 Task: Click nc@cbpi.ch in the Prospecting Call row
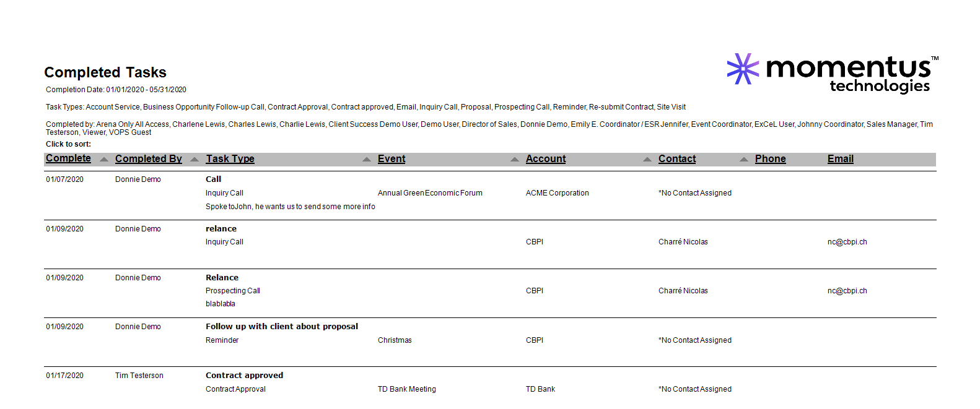(847, 291)
